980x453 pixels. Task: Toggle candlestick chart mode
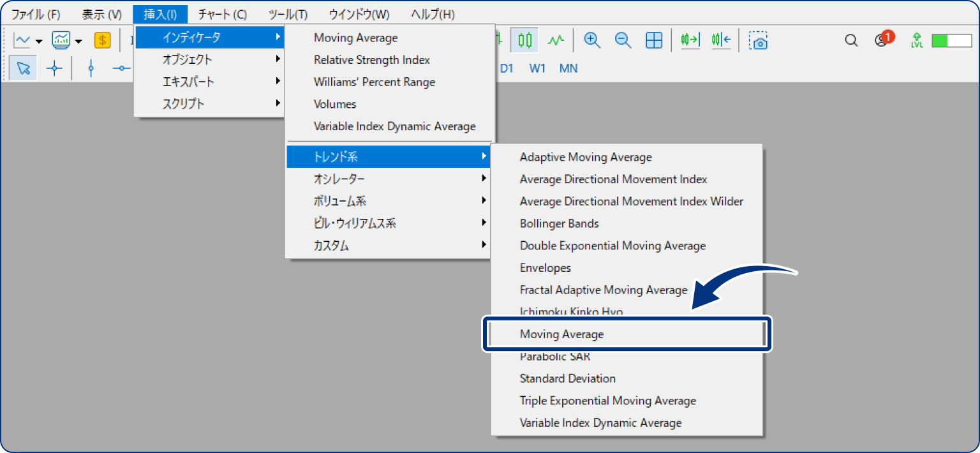coord(525,41)
